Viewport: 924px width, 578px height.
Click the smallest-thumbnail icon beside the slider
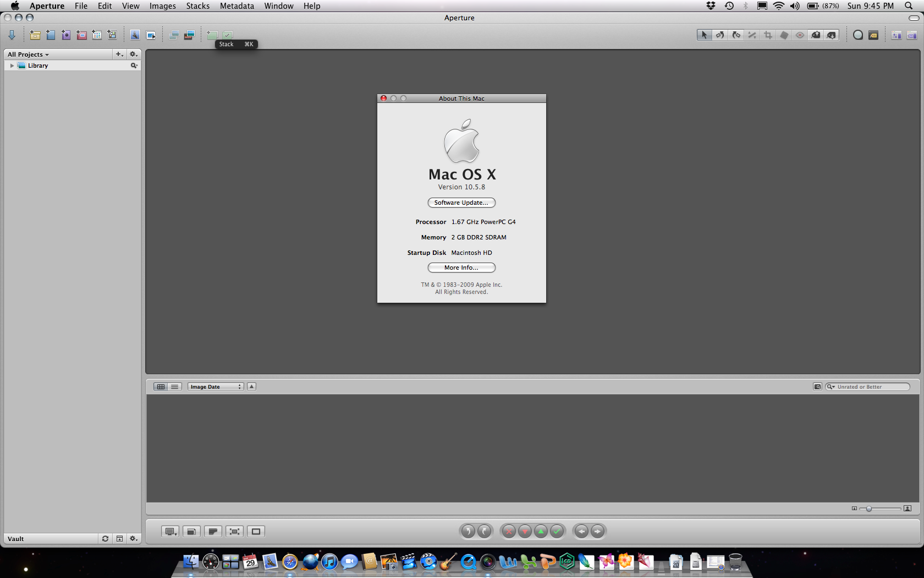click(854, 509)
